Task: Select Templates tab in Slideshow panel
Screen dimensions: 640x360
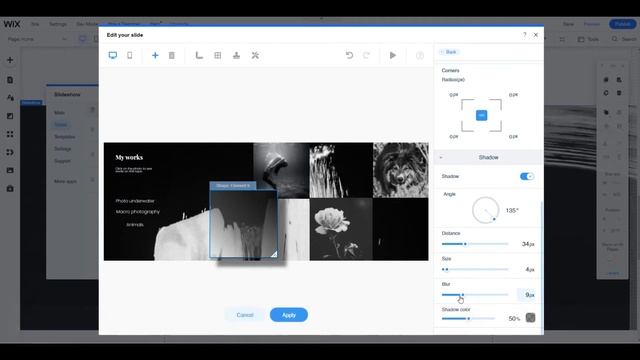Action: point(64,137)
